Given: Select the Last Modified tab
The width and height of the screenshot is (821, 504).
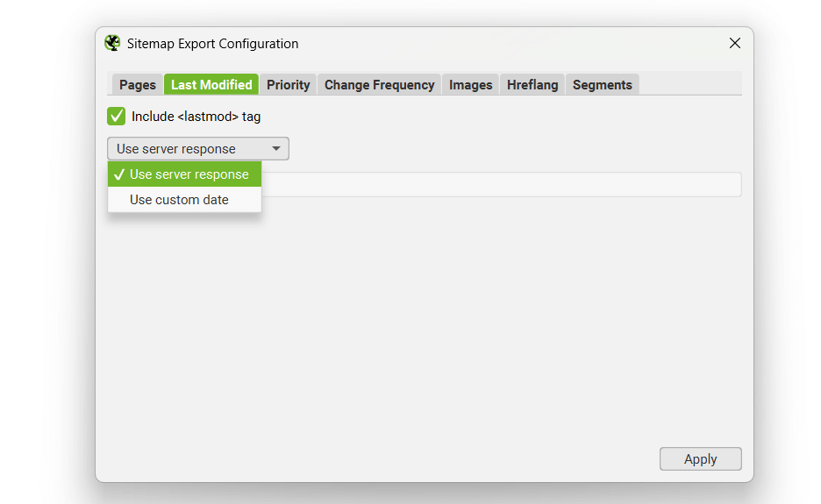Looking at the screenshot, I should (x=211, y=85).
